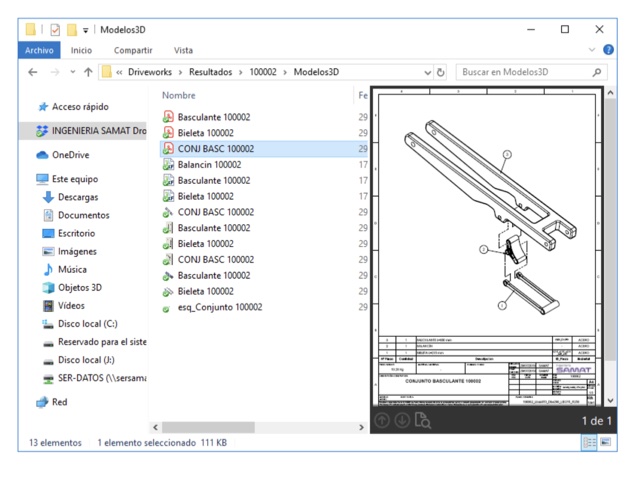Click the preview pane scroll-up arrow

tap(610, 93)
